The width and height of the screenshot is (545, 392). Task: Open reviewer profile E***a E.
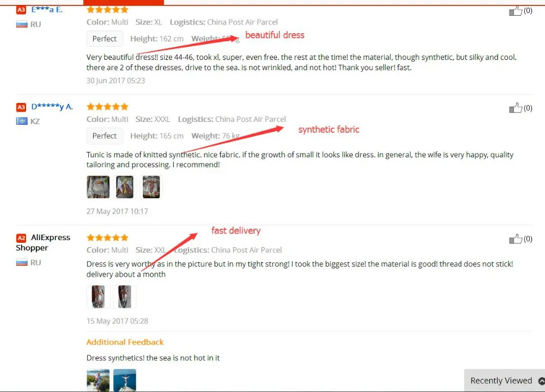(x=47, y=10)
